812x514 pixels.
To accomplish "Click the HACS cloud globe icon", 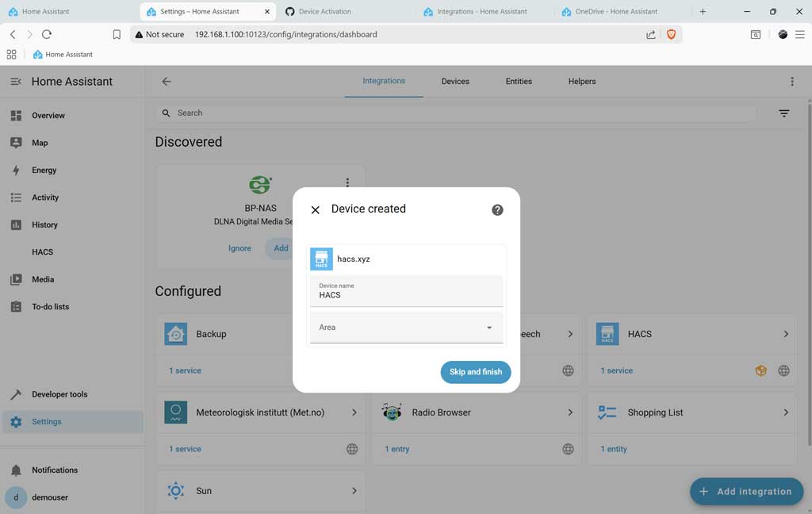I will click(x=783, y=370).
